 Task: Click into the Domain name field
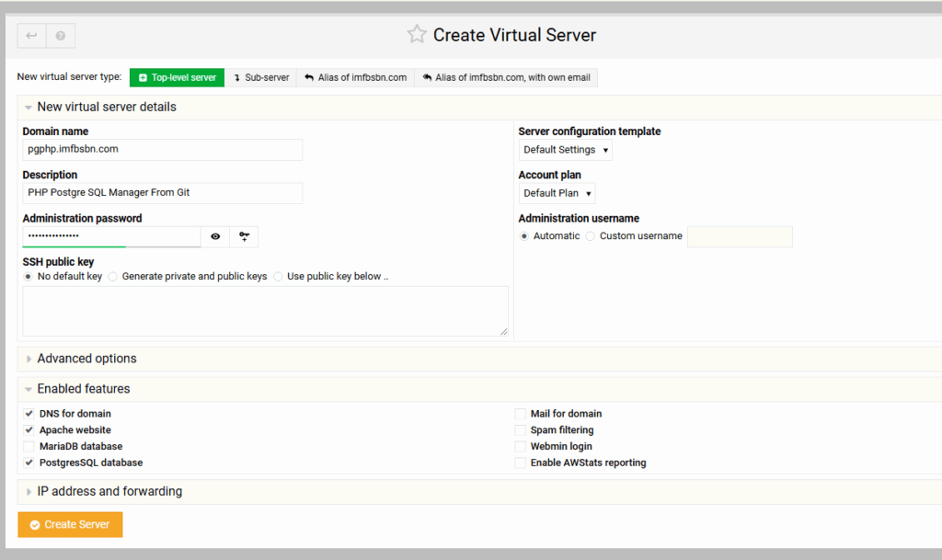162,149
